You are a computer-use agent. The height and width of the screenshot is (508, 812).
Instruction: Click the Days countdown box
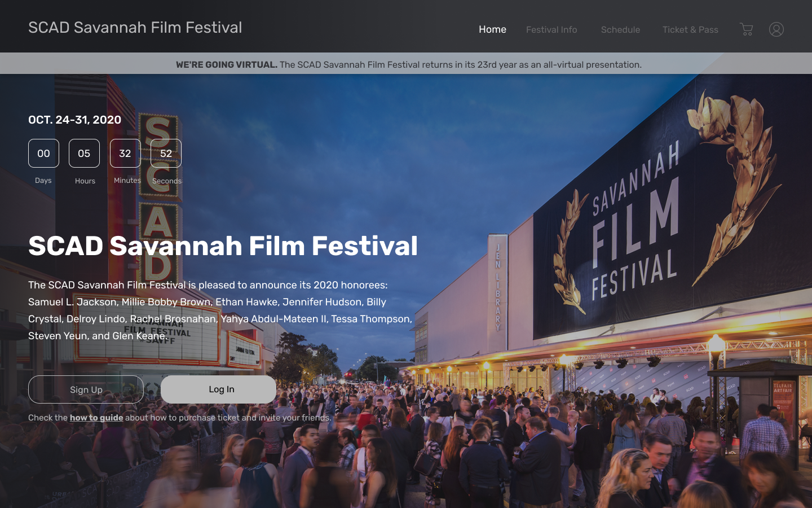point(43,154)
